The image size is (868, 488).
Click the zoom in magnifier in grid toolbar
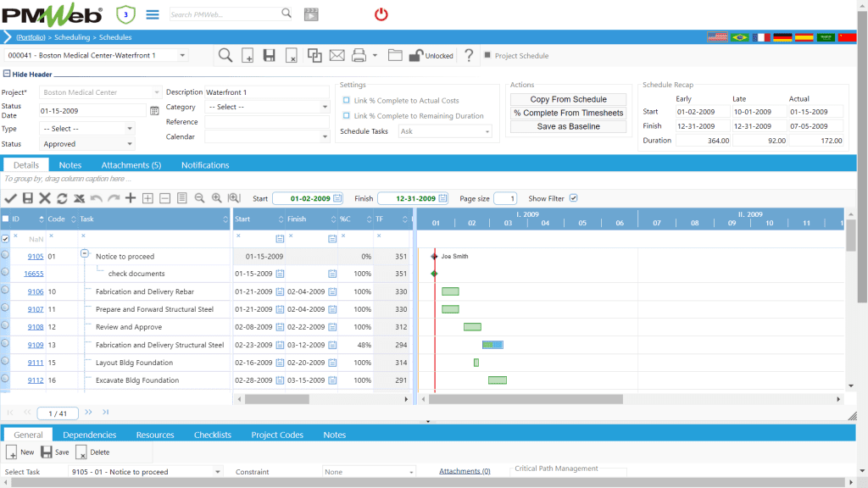[x=216, y=198]
